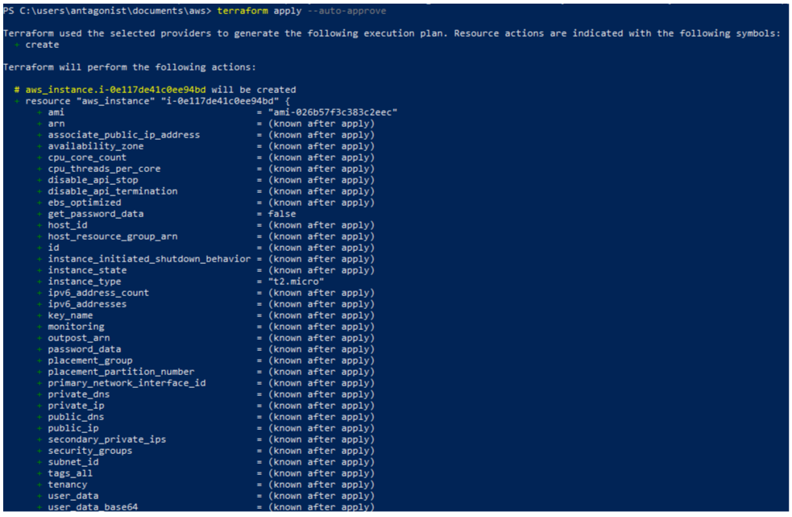Image resolution: width=792 pixels, height=517 pixels.
Task: Click the 'cpu_core_count' attribute
Action: [87, 157]
